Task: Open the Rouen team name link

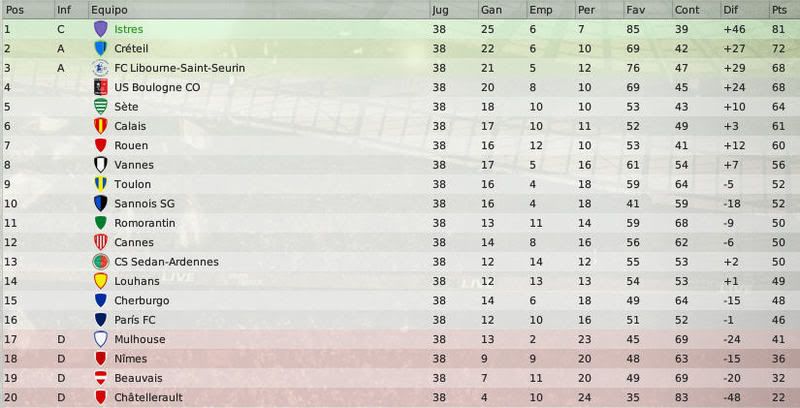Action: pyautogui.click(x=131, y=145)
